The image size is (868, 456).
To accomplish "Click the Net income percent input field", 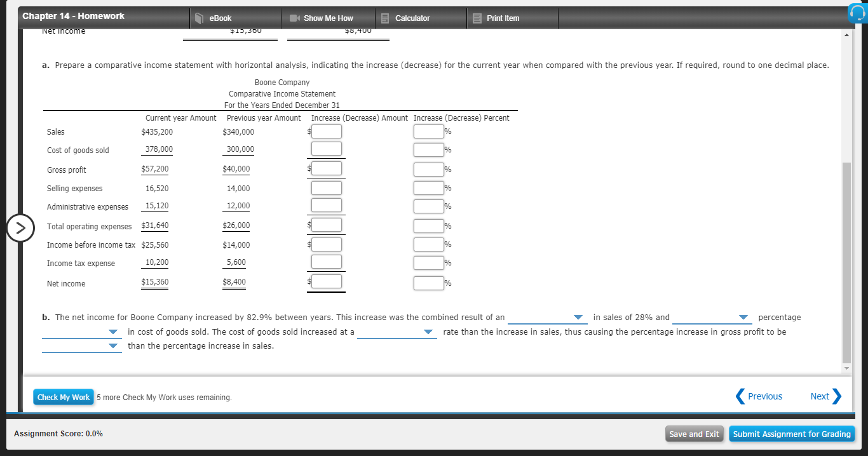I will pyautogui.click(x=429, y=283).
